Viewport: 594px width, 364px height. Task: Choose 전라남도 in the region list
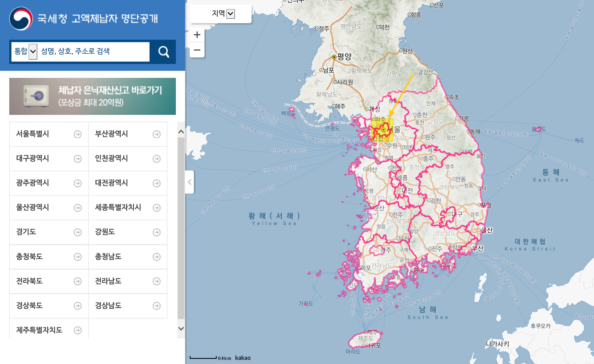point(108,281)
